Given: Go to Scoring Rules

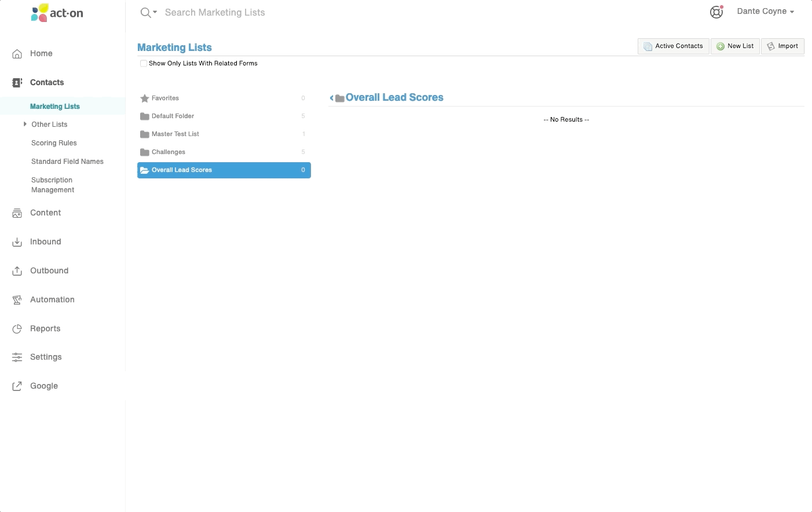Looking at the screenshot, I should (x=54, y=143).
